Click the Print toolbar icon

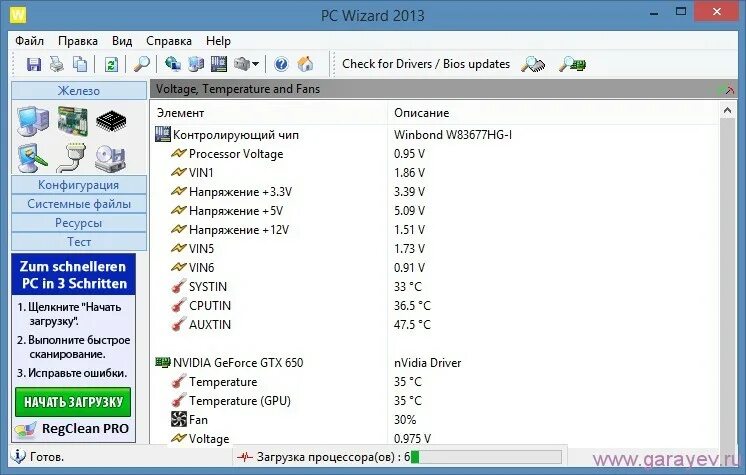57,64
